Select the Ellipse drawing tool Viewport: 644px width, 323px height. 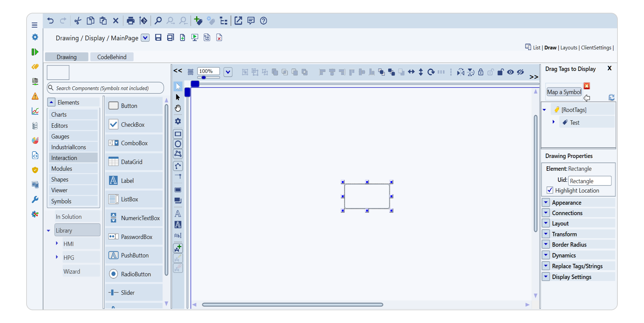pos(178,144)
